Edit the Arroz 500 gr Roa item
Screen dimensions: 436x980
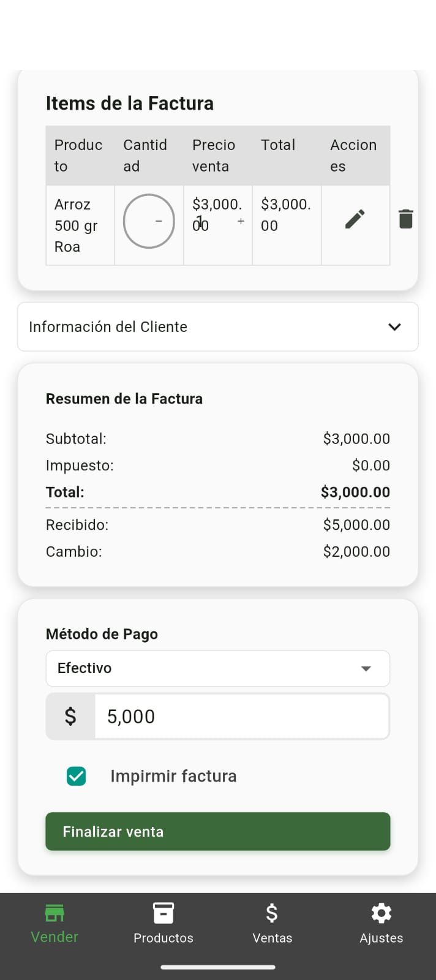point(355,219)
